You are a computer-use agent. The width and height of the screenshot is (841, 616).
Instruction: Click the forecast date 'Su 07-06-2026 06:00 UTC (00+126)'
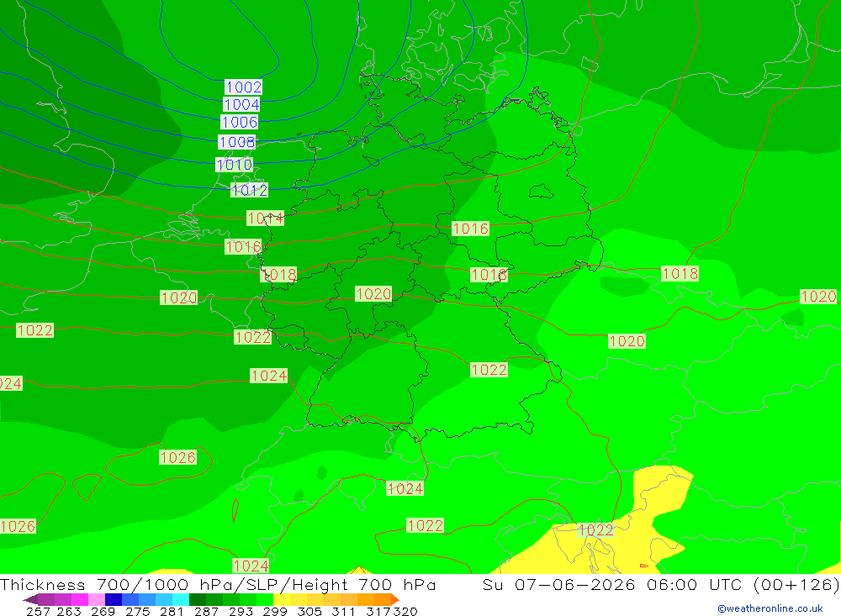[661, 584]
